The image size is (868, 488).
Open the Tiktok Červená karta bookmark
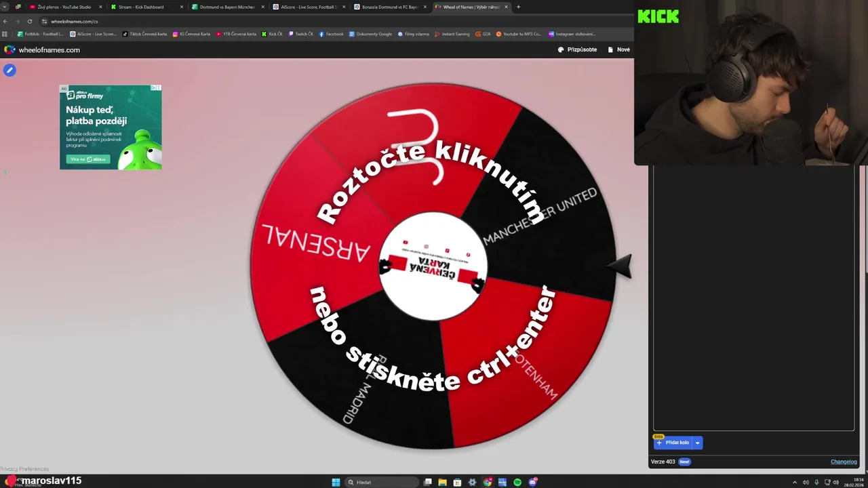point(144,34)
